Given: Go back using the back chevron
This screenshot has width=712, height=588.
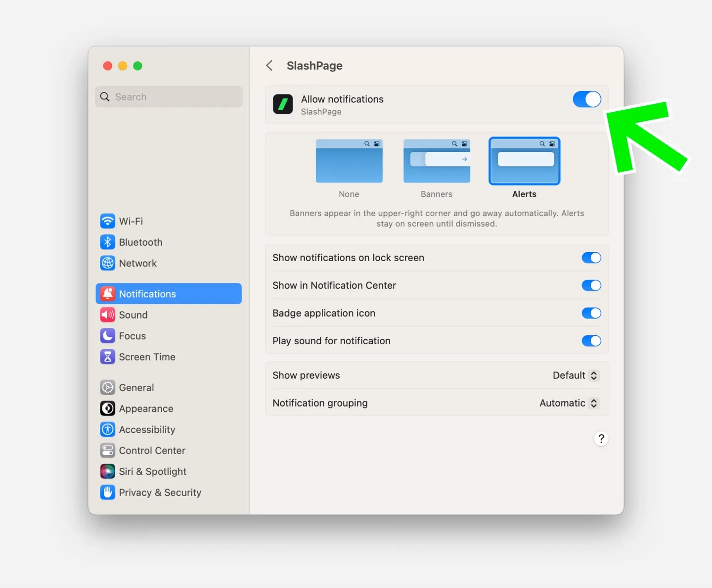Looking at the screenshot, I should click(x=269, y=66).
